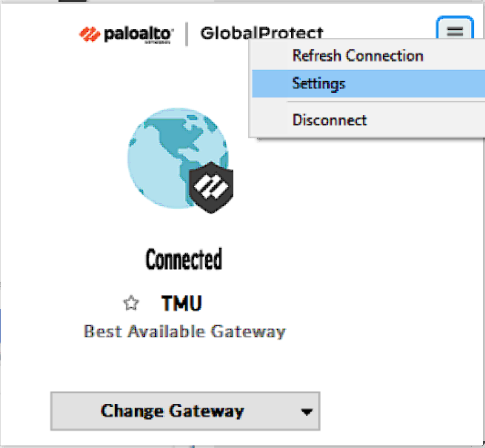The height and width of the screenshot is (448, 485).
Task: Click the Connected status label
Action: tap(184, 259)
